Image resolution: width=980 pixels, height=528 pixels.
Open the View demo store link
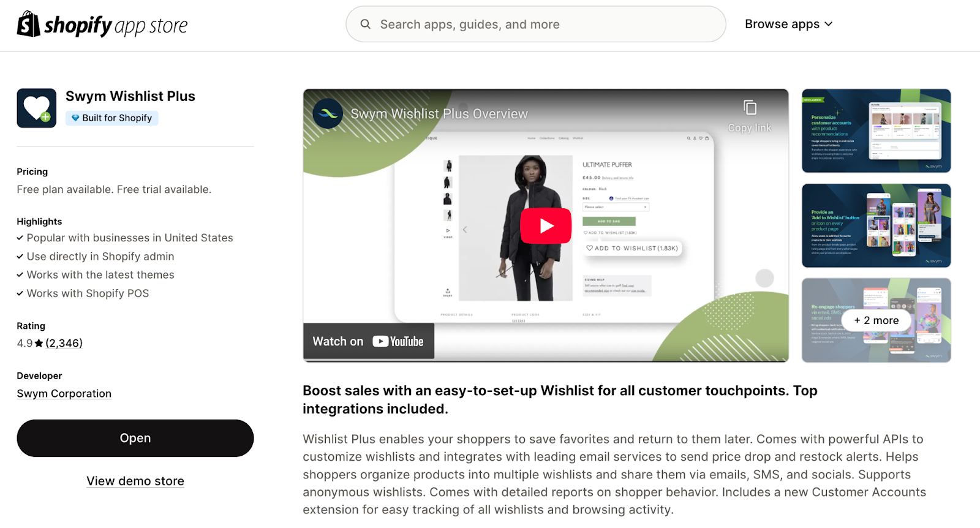click(x=135, y=481)
